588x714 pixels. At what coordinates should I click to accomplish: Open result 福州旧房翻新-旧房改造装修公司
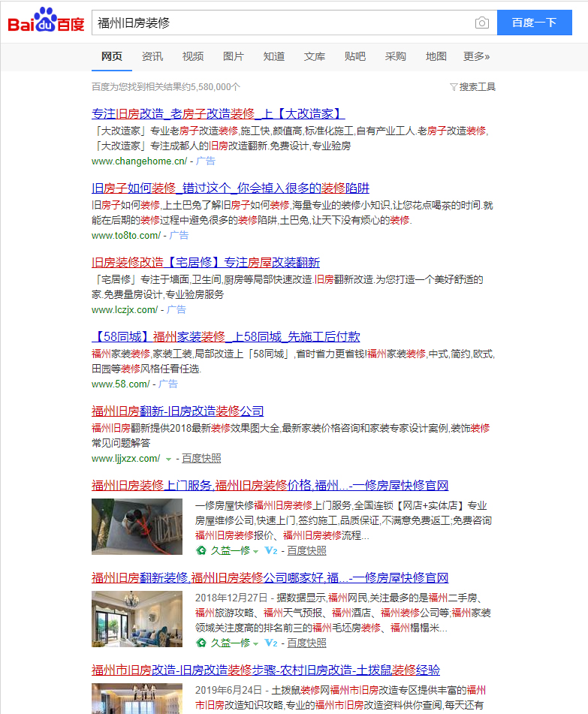[x=178, y=411]
